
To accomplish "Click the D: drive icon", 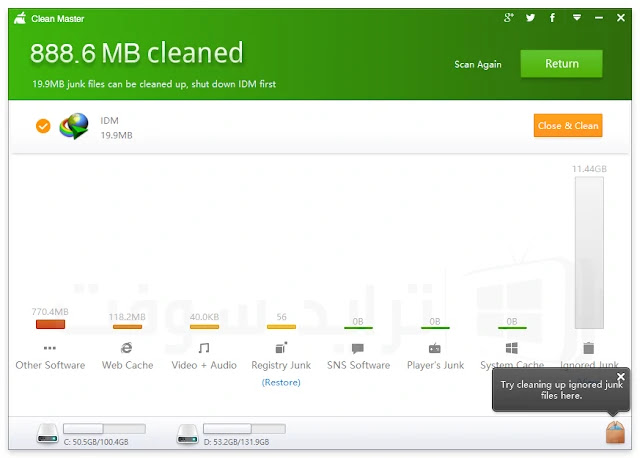I will 188,434.
